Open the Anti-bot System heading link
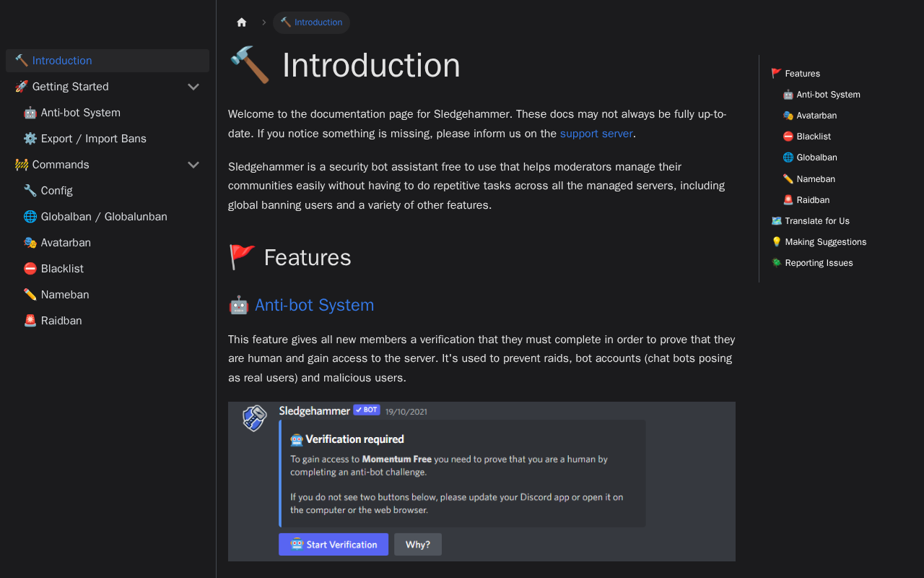The image size is (924, 578). click(314, 306)
